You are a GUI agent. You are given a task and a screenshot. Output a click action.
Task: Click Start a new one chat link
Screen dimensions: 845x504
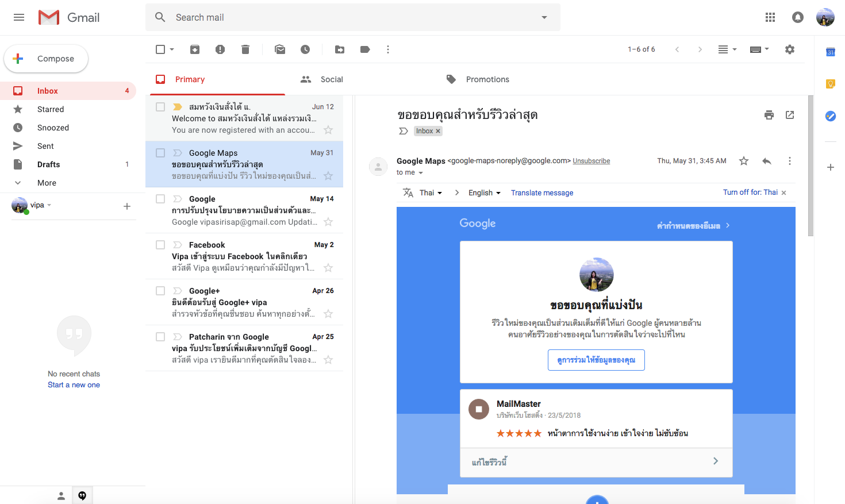point(74,385)
